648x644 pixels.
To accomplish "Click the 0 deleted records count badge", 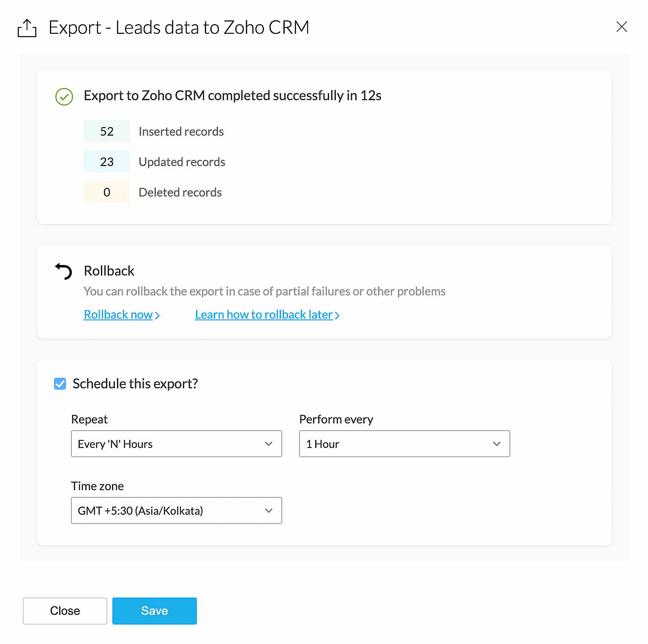I will pos(107,192).
